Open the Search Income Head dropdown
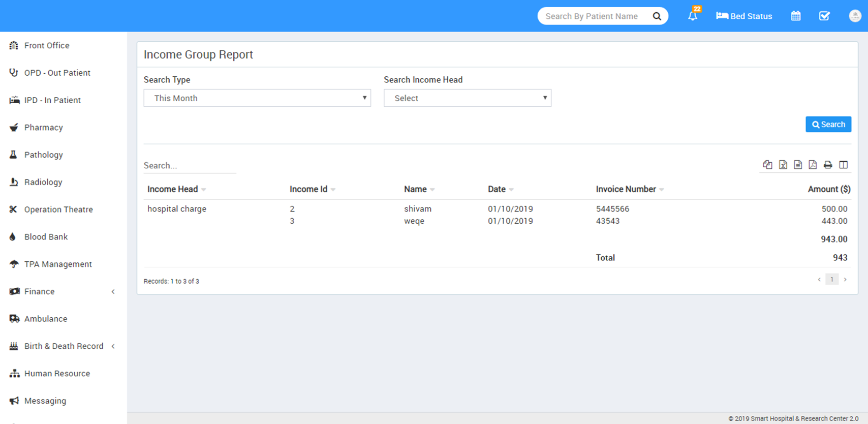The width and height of the screenshot is (868, 424). pyautogui.click(x=467, y=98)
